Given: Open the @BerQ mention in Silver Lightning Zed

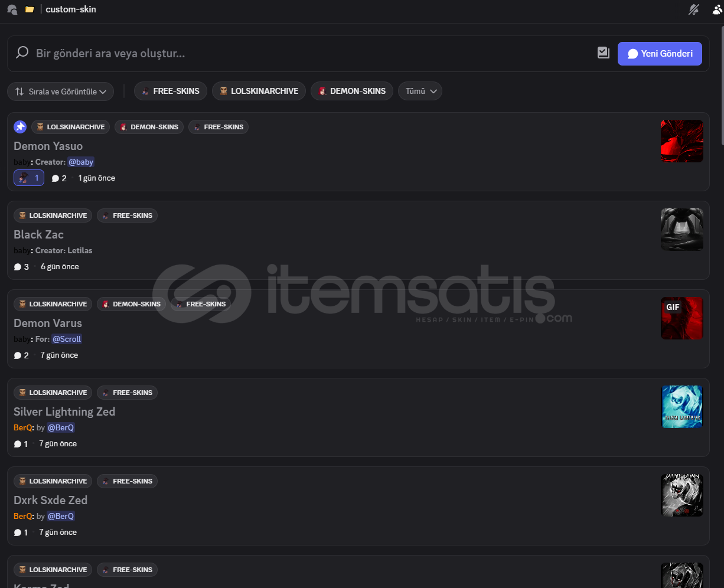Looking at the screenshot, I should (61, 427).
